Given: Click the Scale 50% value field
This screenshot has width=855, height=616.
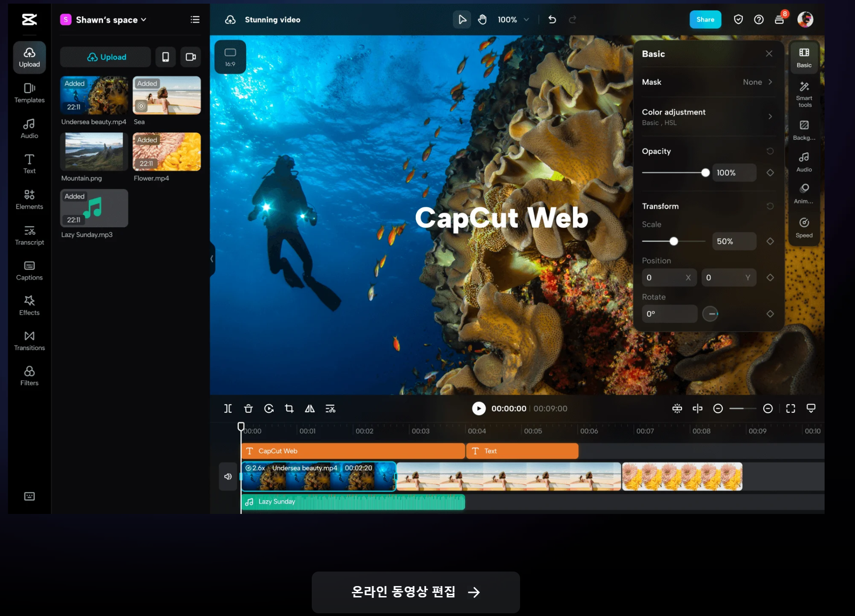Looking at the screenshot, I should coord(734,241).
